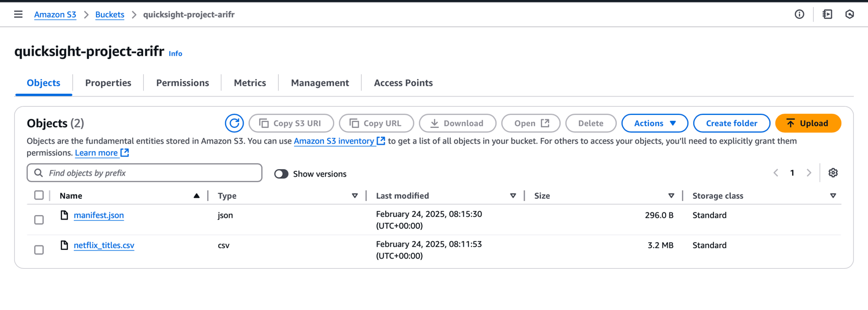
Task: Go to next page arrow
Action: (809, 173)
